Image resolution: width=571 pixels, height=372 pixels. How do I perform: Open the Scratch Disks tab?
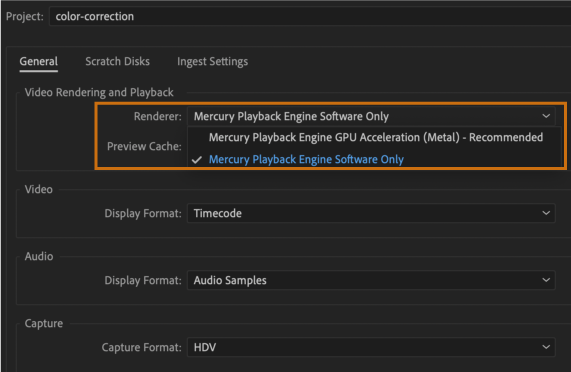[x=117, y=62]
